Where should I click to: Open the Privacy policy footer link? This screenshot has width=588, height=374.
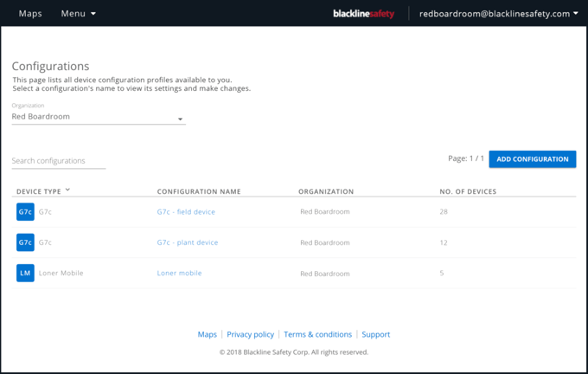[251, 334]
